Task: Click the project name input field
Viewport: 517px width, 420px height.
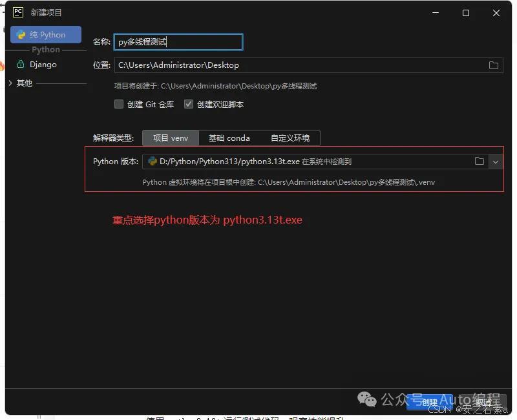Action: coord(178,42)
